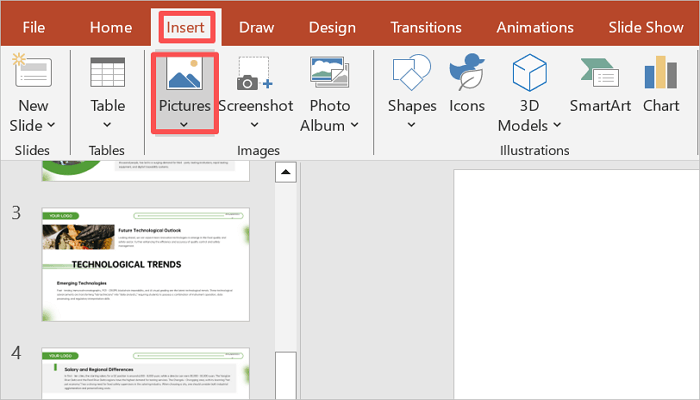700x400 pixels.
Task: Click the Pictures icon
Action: (x=184, y=72)
